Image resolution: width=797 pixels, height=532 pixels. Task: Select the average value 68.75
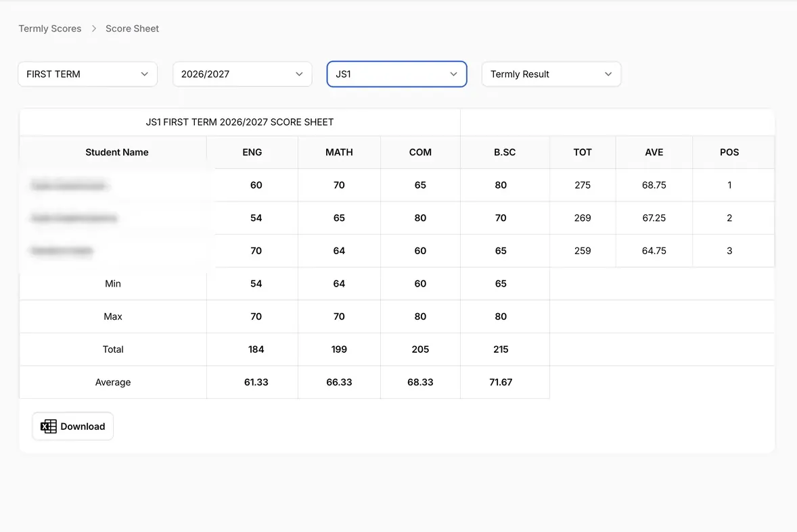click(654, 185)
